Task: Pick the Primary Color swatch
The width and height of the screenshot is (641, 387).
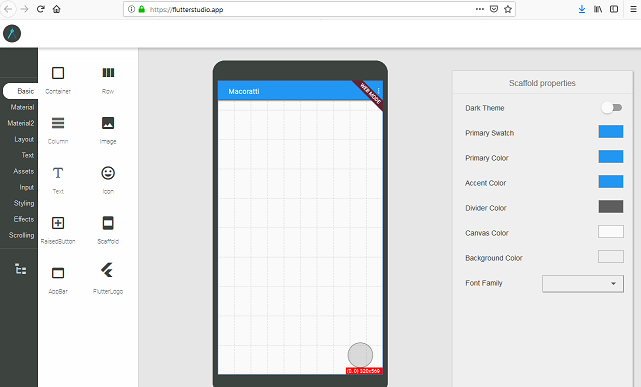Action: point(611,157)
